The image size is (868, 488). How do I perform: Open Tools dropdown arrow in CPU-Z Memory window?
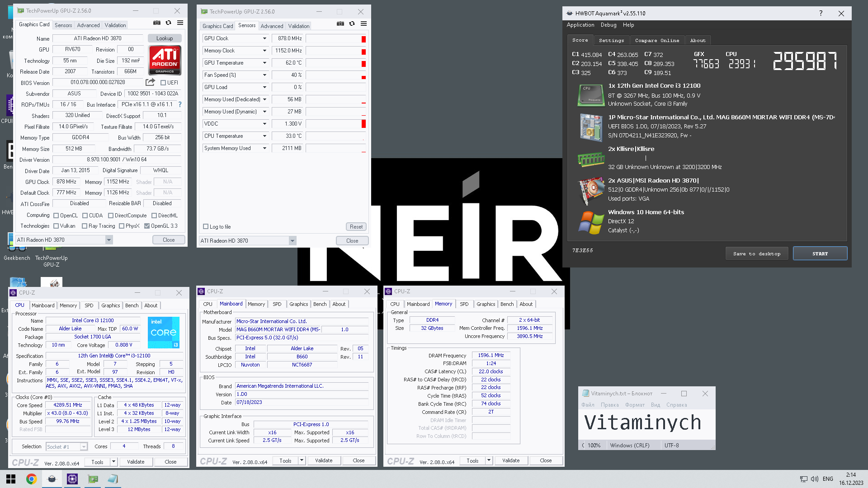point(489,460)
